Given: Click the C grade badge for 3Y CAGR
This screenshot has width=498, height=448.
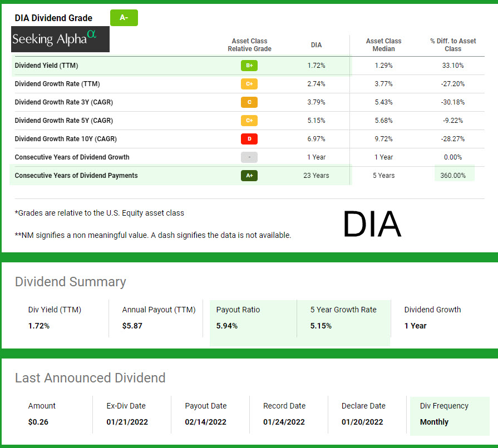Looking at the screenshot, I should (x=249, y=102).
